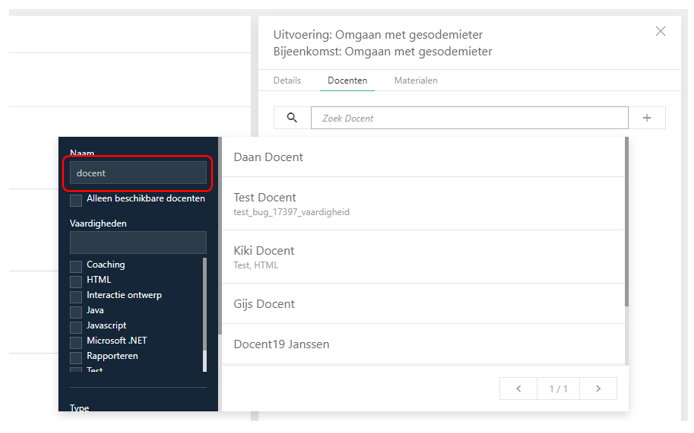Check the Coaching skill checkbox
The height and width of the screenshot is (433, 694).
point(76,265)
